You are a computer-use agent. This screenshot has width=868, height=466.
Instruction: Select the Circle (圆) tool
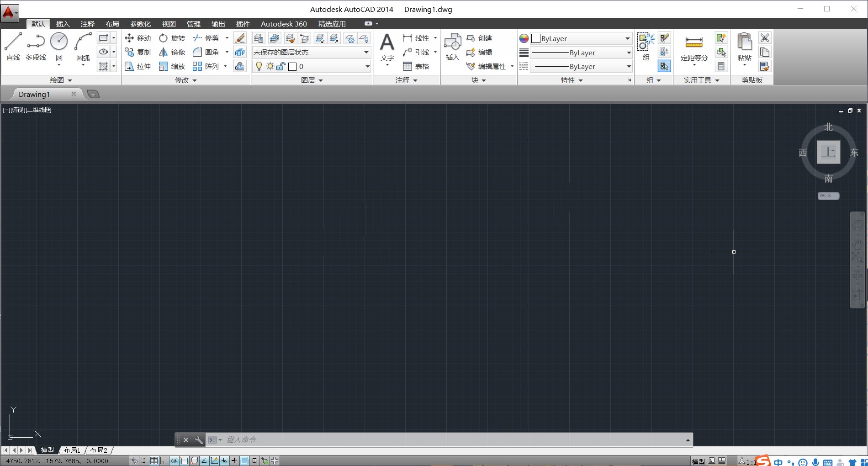pos(59,47)
